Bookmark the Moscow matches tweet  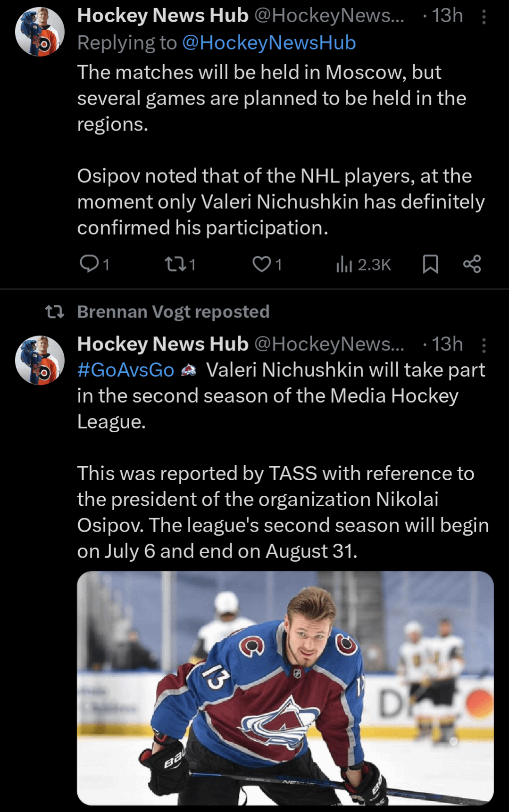430,264
